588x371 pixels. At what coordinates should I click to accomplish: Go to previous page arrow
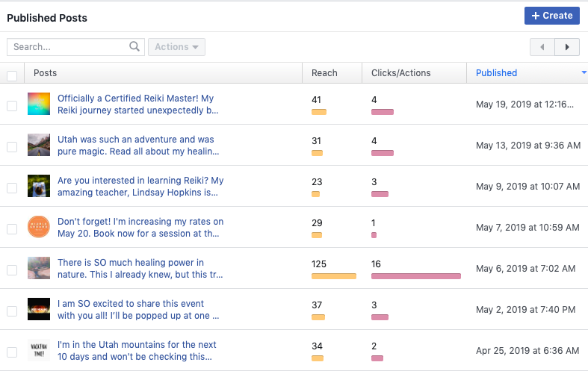[542, 47]
